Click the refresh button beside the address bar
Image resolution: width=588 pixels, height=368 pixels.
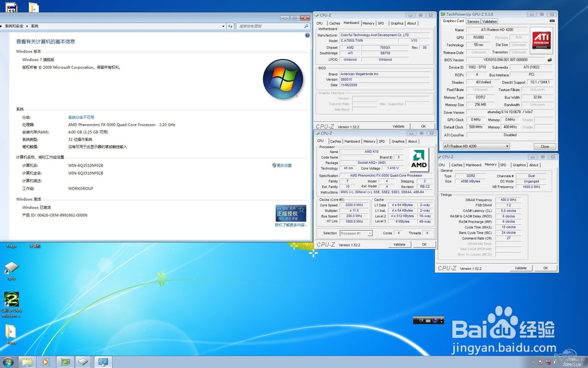(x=230, y=26)
